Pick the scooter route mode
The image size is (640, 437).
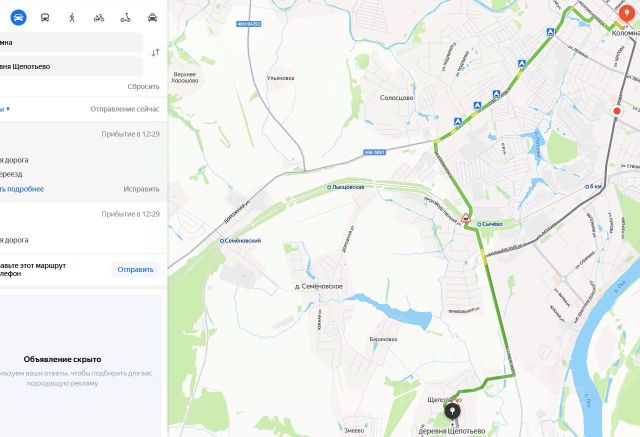125,18
